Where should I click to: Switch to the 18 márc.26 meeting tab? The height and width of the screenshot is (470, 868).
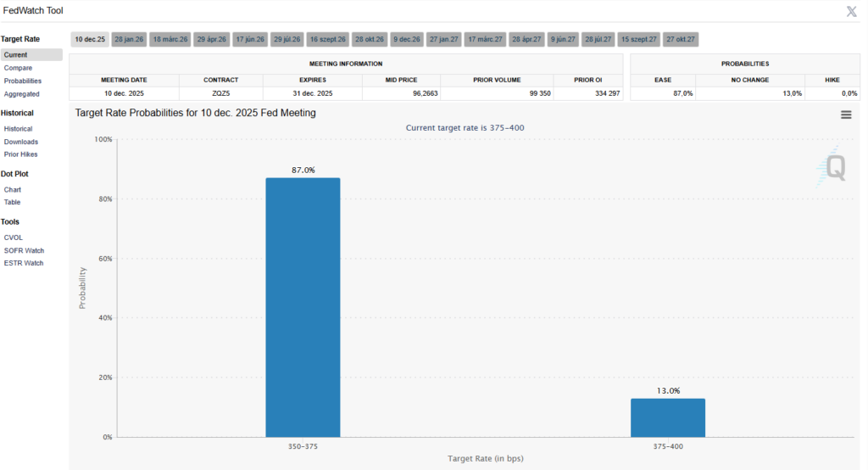[170, 40]
